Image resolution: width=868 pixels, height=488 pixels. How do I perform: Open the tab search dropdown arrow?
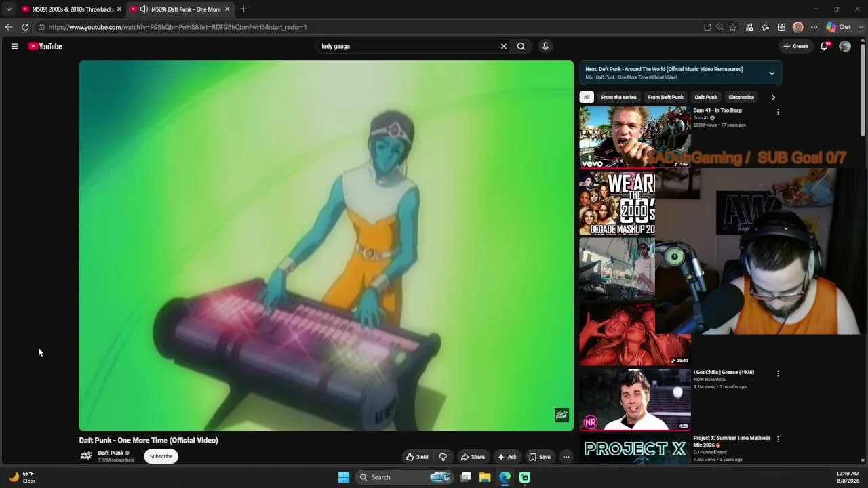tap(8, 9)
